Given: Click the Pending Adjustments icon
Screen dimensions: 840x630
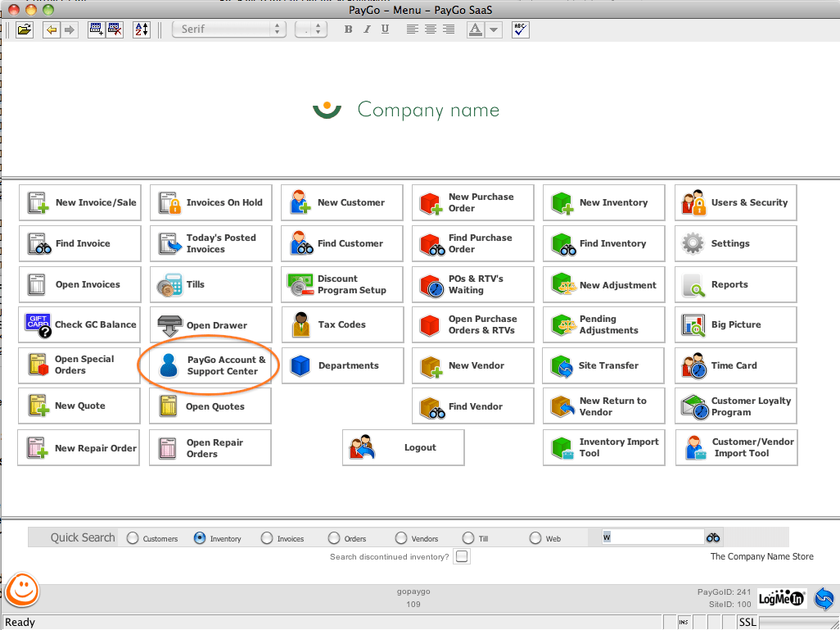Looking at the screenshot, I should tap(563, 325).
